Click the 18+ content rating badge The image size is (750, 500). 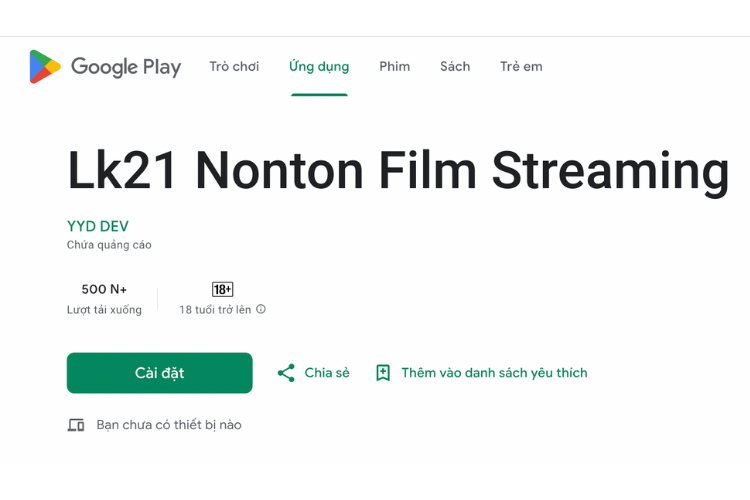[222, 289]
